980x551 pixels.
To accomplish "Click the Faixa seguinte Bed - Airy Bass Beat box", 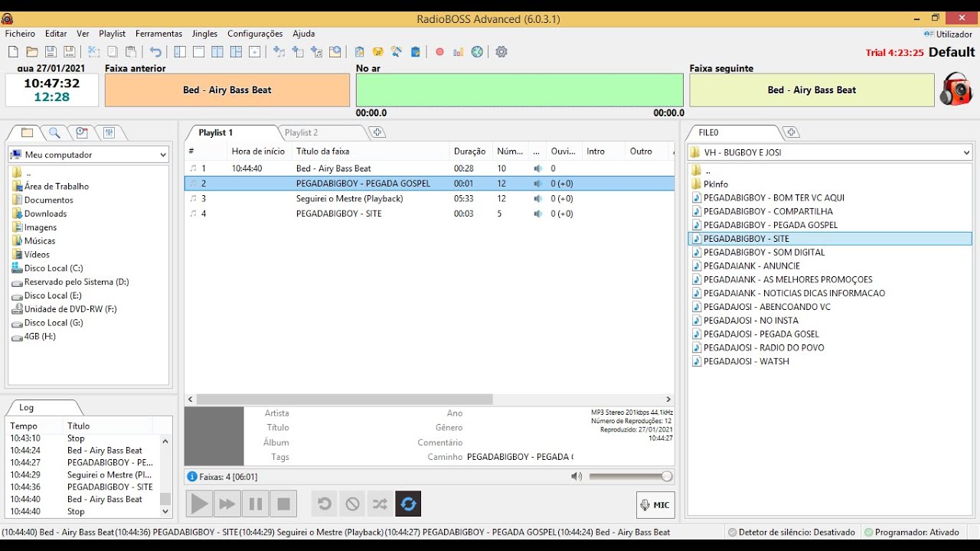I will click(812, 90).
